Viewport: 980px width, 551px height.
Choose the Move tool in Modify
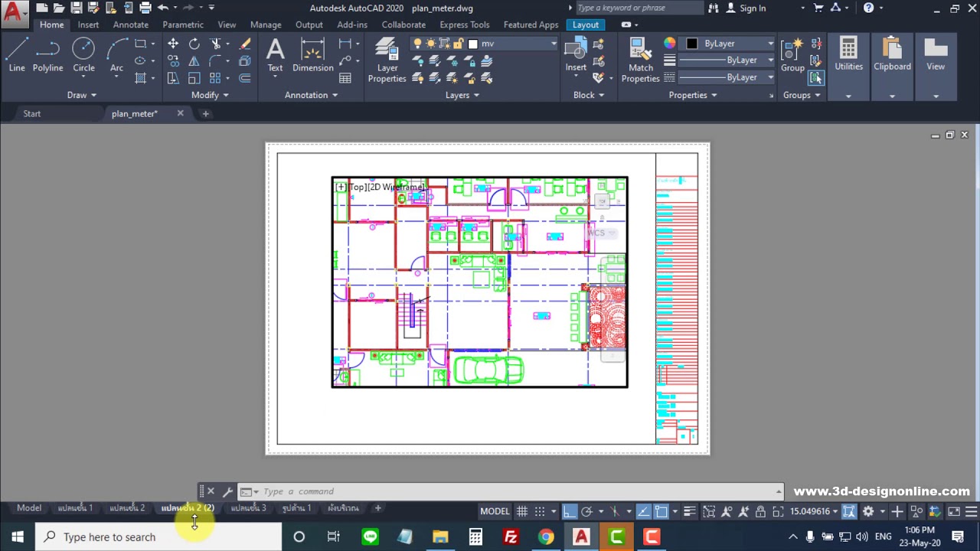[x=173, y=44]
